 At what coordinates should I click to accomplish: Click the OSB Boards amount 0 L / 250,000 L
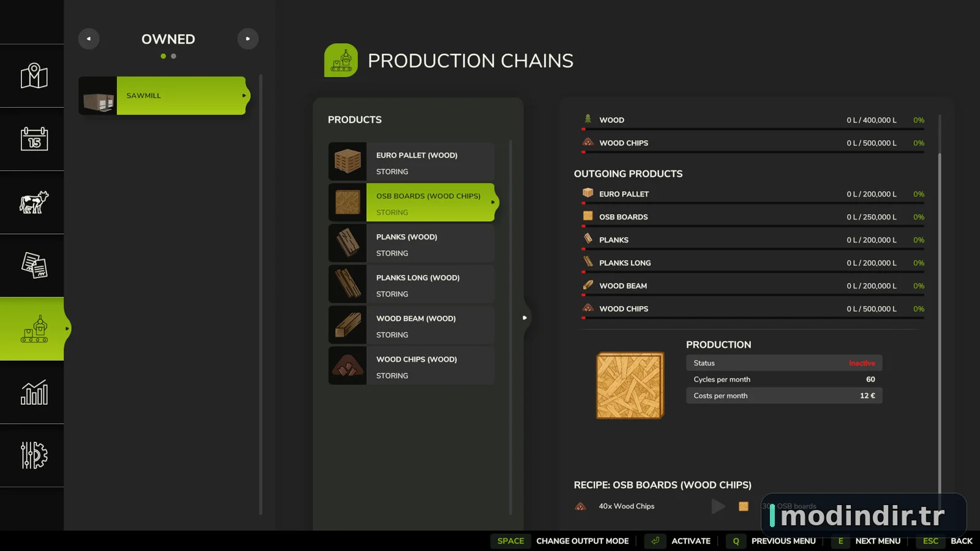[x=871, y=217]
